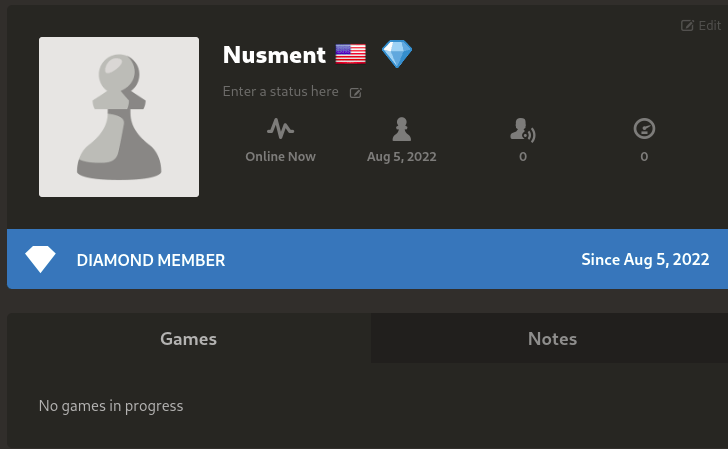The height and width of the screenshot is (449, 728).
Task: Click the pawn icon above the join date
Action: tap(402, 129)
